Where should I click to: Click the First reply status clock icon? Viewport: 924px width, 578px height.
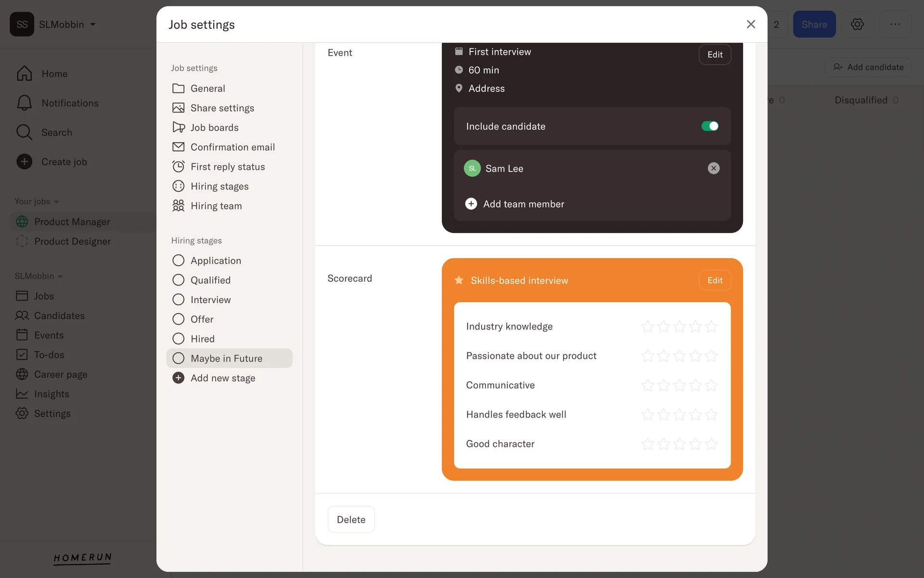(x=178, y=166)
